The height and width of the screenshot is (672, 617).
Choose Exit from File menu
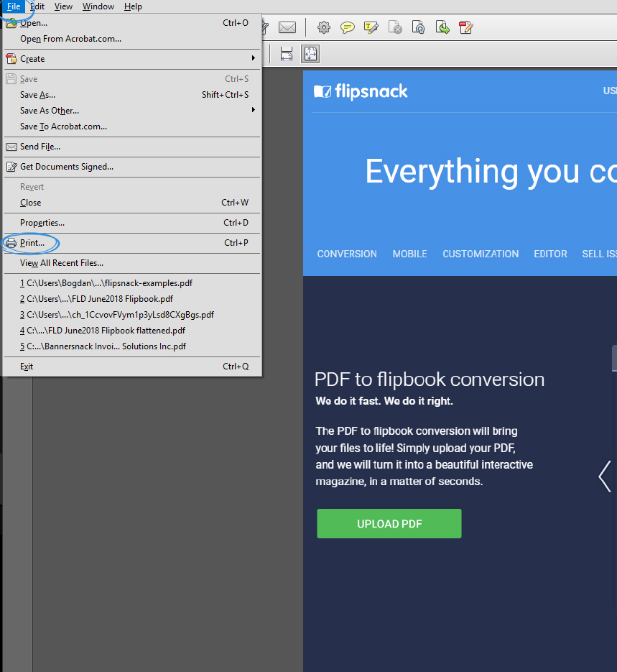point(132,367)
